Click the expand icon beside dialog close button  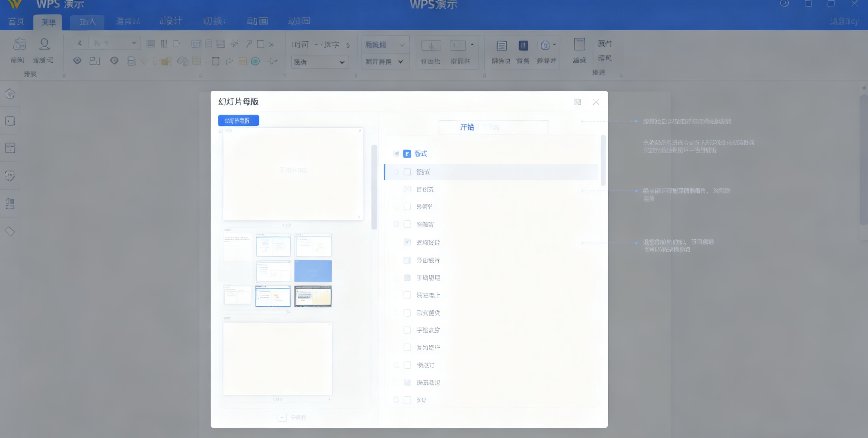[x=577, y=102]
